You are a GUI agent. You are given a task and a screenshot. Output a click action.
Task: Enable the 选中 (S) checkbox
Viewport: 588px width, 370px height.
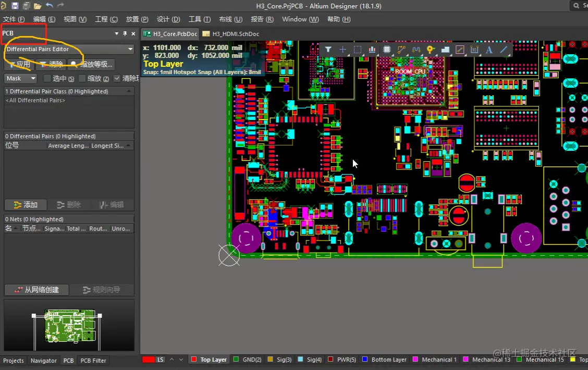pos(47,78)
